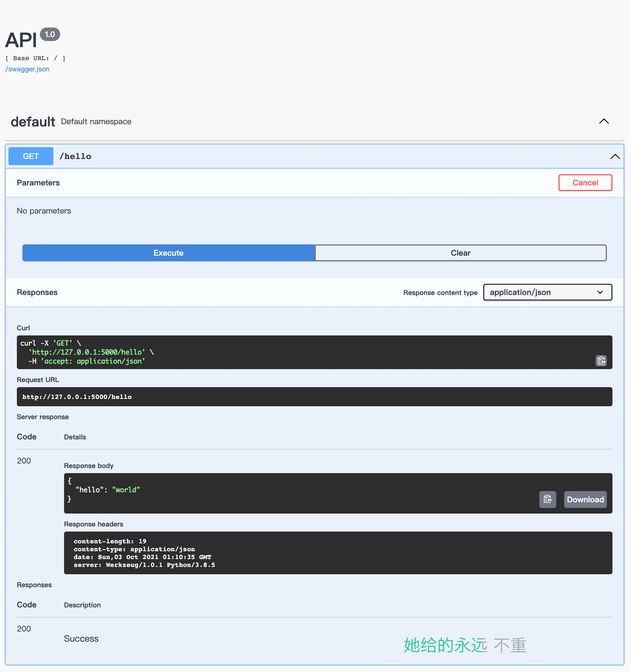Click the Request URL text box
The width and height of the screenshot is (631, 672).
click(x=314, y=396)
